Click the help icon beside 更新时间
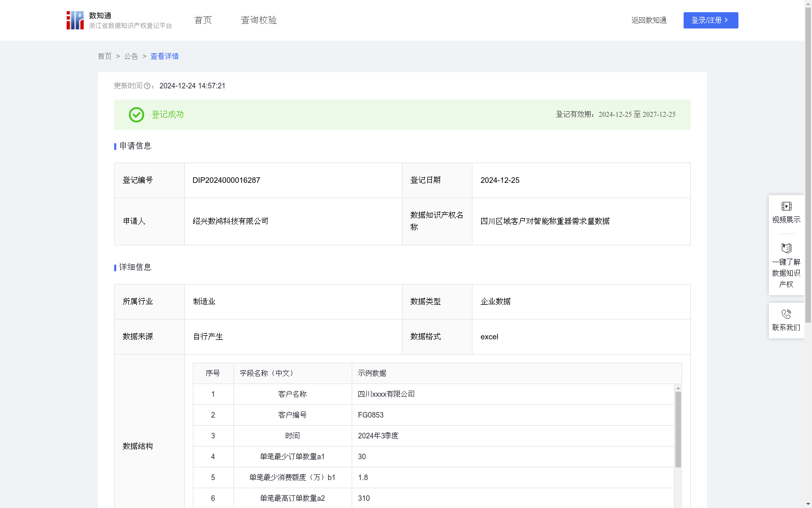 pyautogui.click(x=147, y=86)
